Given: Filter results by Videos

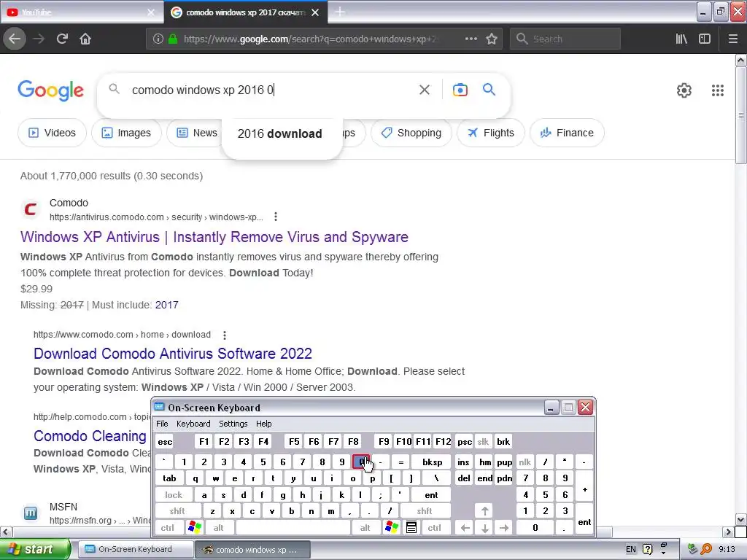Looking at the screenshot, I should (x=52, y=133).
